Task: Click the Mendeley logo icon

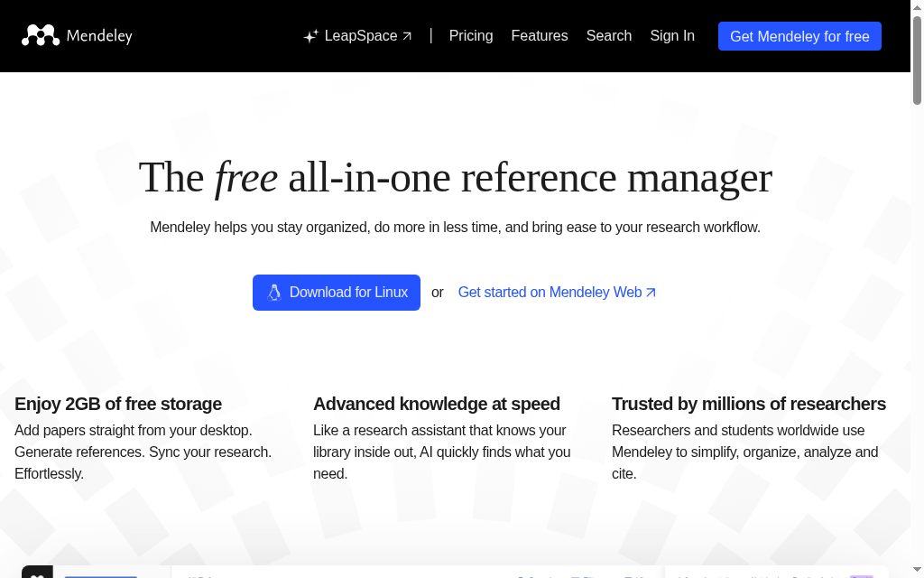Action: coord(41,35)
